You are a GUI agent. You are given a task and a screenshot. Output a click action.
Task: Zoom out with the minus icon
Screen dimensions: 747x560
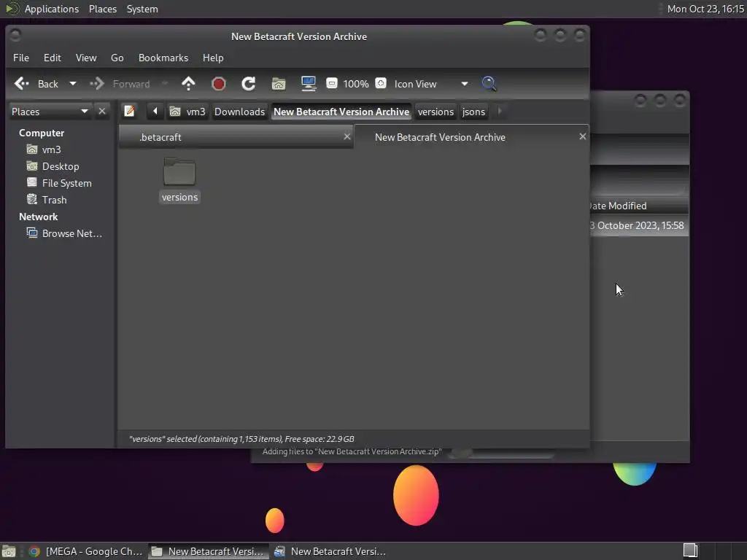point(332,83)
